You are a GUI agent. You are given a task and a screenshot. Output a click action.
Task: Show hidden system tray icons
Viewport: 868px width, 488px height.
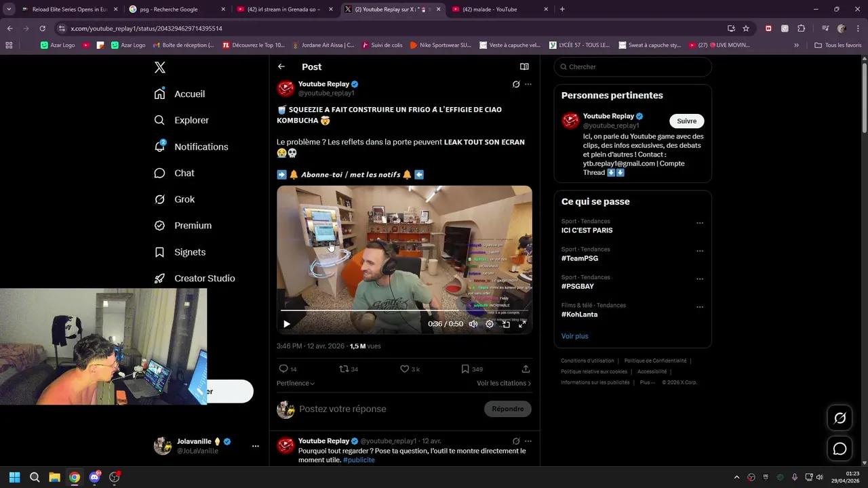tap(736, 477)
